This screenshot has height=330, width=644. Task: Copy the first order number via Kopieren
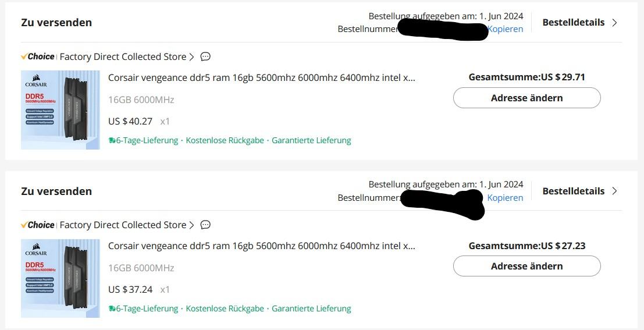pos(506,29)
